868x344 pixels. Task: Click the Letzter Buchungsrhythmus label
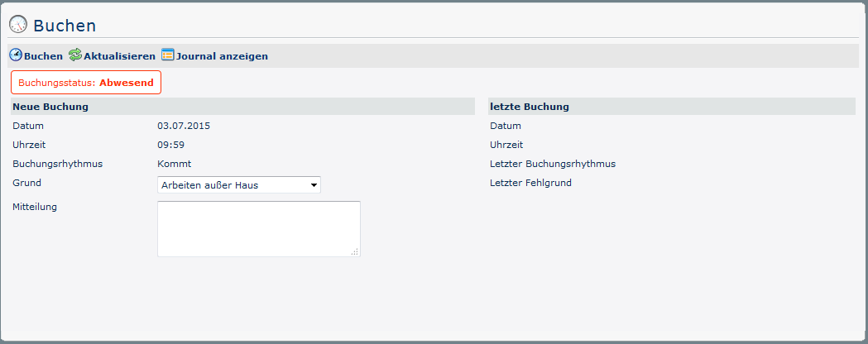[x=552, y=164]
